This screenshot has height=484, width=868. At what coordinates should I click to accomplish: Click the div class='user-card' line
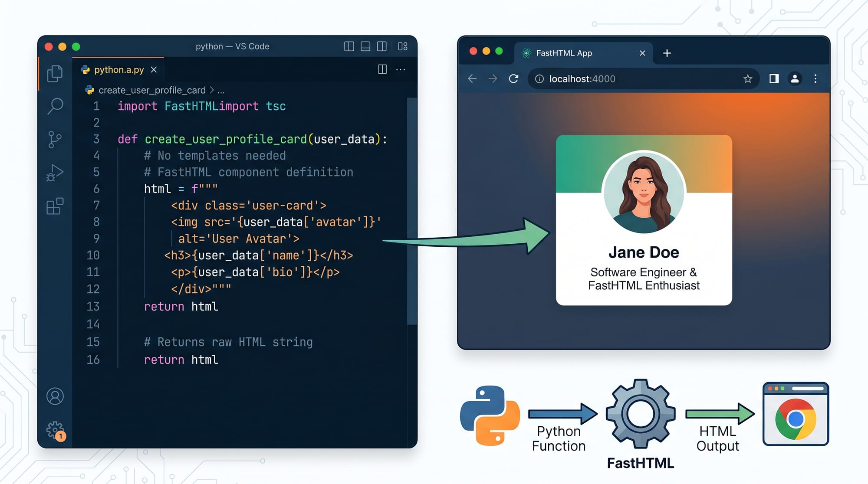coord(248,206)
